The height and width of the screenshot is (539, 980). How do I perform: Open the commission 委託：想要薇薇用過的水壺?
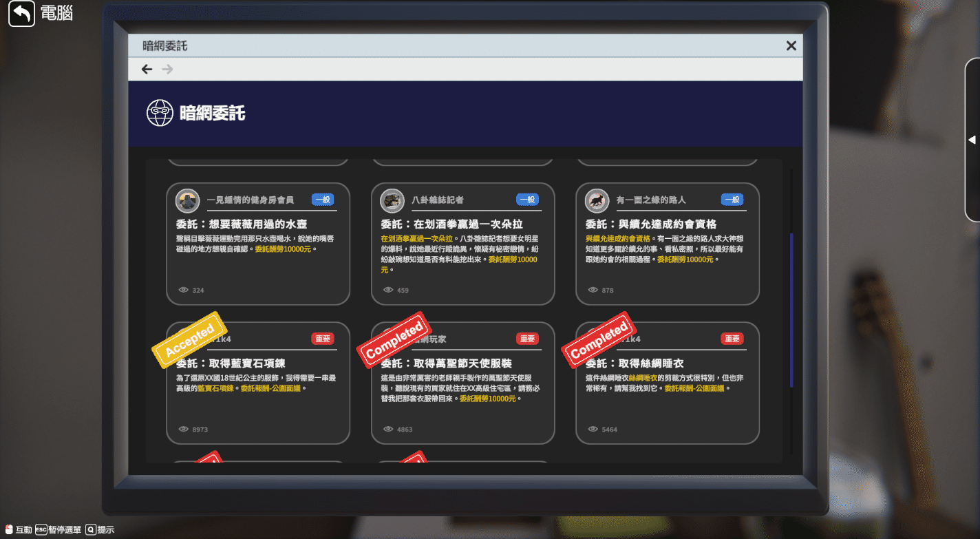coord(242,224)
